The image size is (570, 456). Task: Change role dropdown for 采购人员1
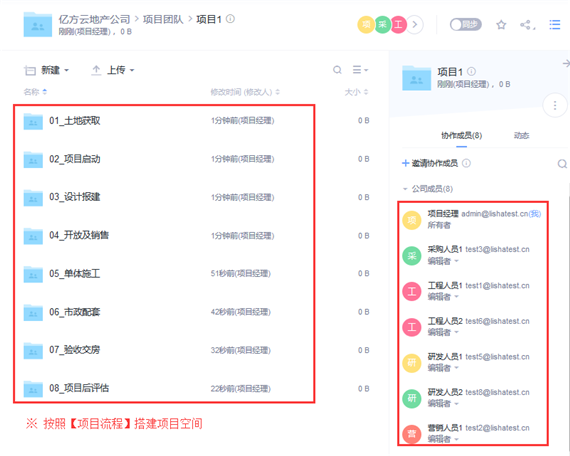(x=443, y=261)
